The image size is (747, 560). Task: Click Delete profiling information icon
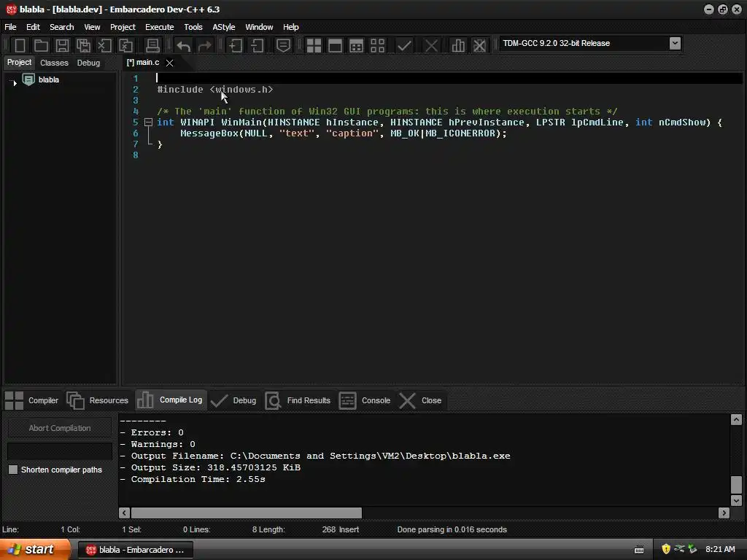coord(480,46)
